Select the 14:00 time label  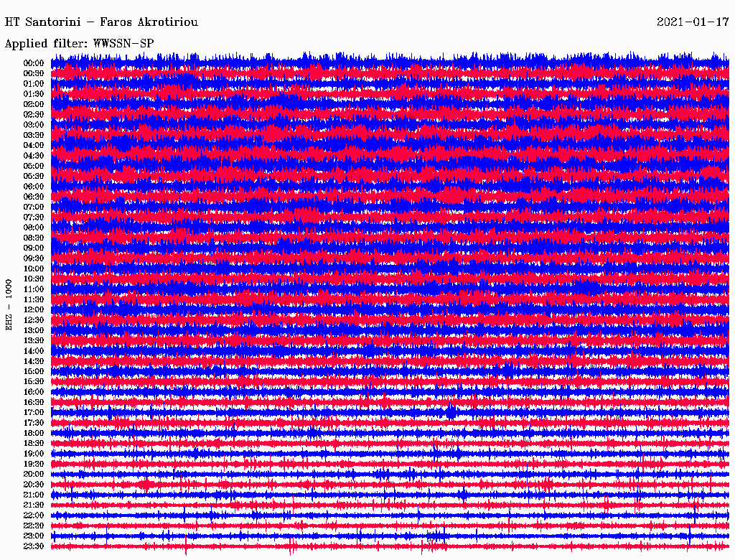click(34, 351)
